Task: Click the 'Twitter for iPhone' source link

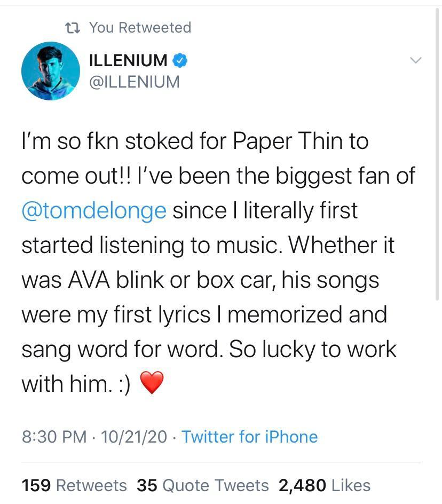Action: tap(249, 437)
